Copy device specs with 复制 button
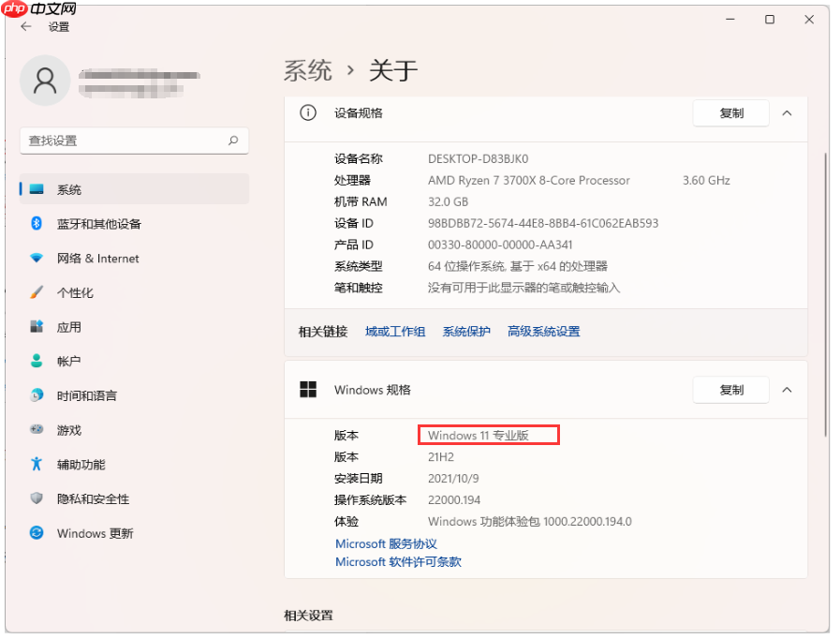Screen dimensions: 840x639 [730, 112]
